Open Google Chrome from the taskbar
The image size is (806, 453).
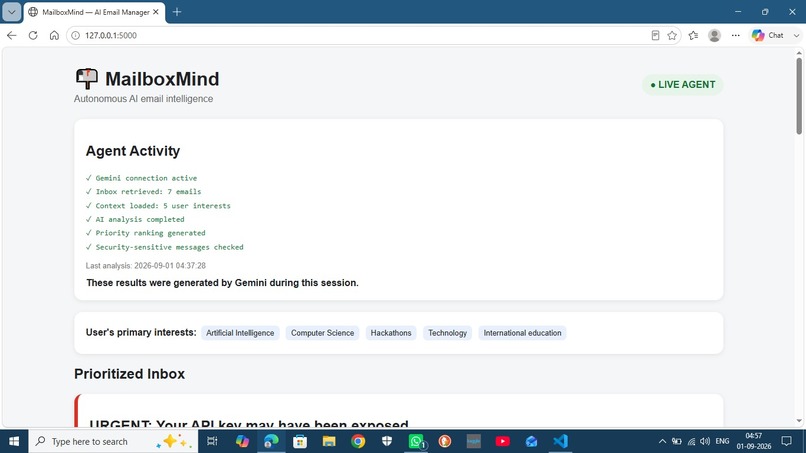(x=358, y=441)
